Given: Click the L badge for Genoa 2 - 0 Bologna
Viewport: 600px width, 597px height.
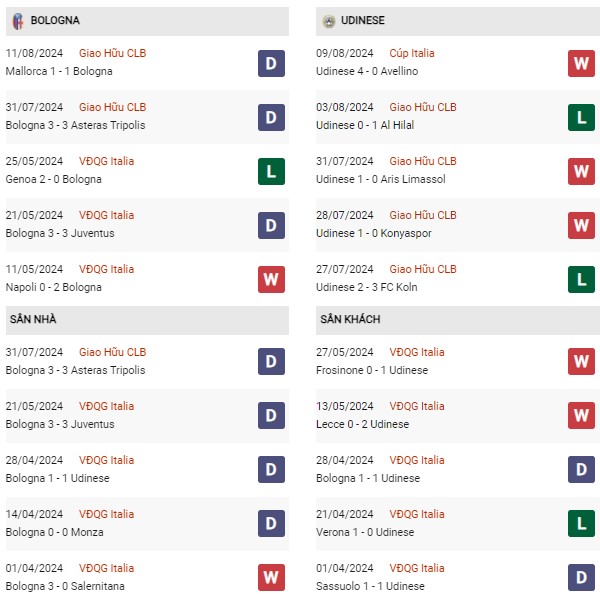Looking at the screenshot, I should click(271, 171).
